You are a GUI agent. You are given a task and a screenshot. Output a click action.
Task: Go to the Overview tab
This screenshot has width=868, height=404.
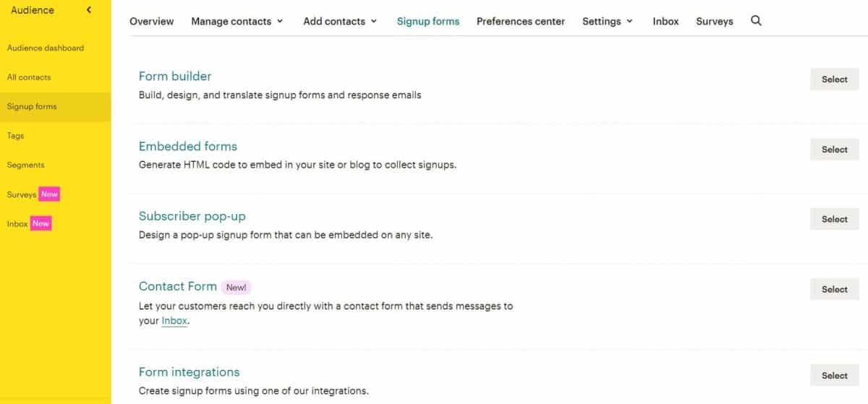(x=152, y=21)
